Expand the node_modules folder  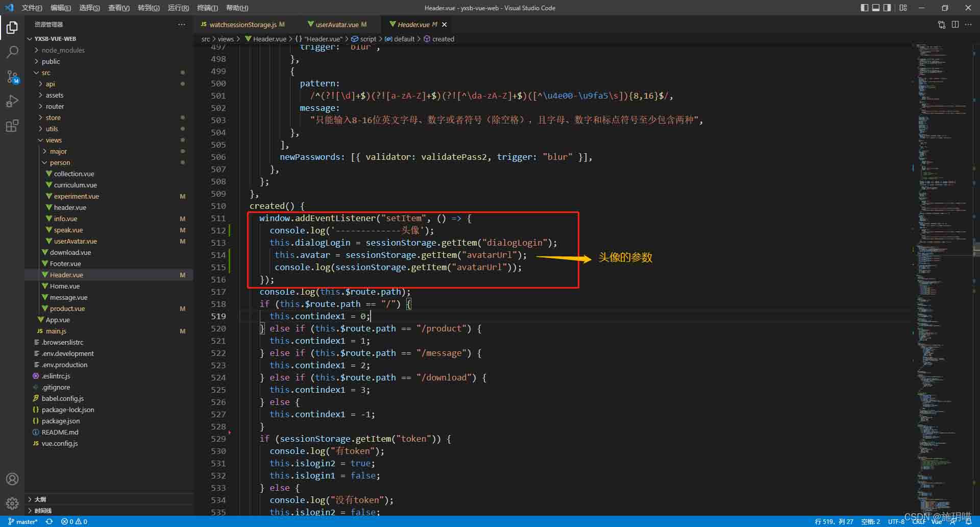63,50
